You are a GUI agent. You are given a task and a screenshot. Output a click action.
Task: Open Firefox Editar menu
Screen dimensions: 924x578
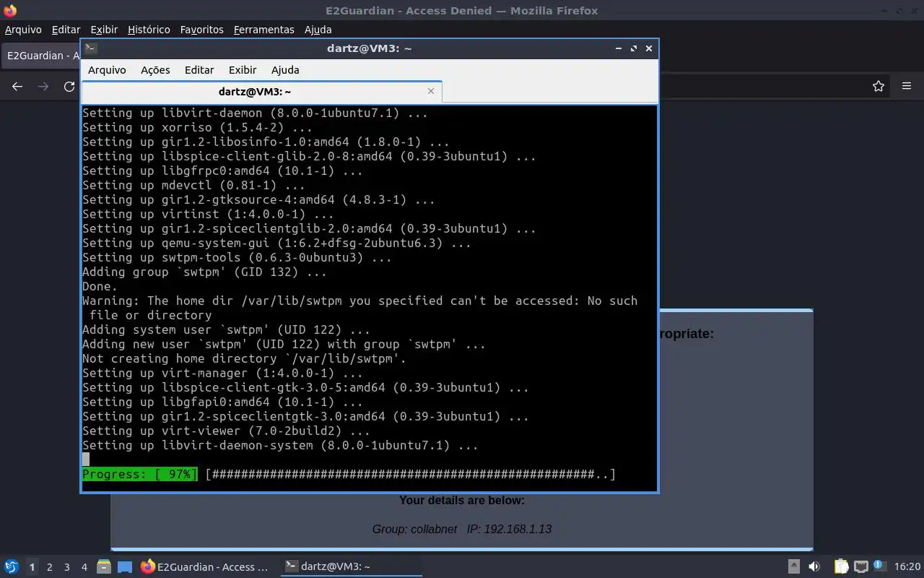click(66, 30)
